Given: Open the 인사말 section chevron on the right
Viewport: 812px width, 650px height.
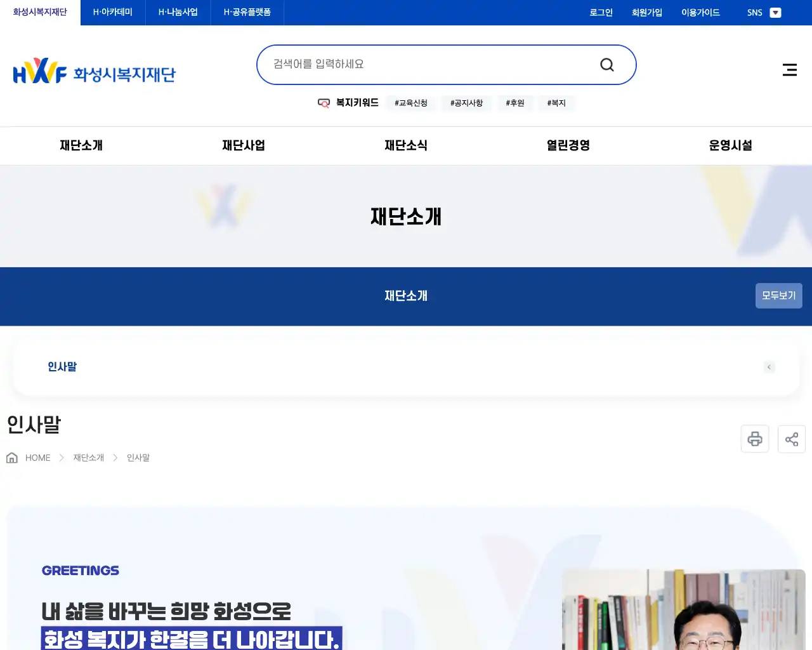Looking at the screenshot, I should click(769, 367).
